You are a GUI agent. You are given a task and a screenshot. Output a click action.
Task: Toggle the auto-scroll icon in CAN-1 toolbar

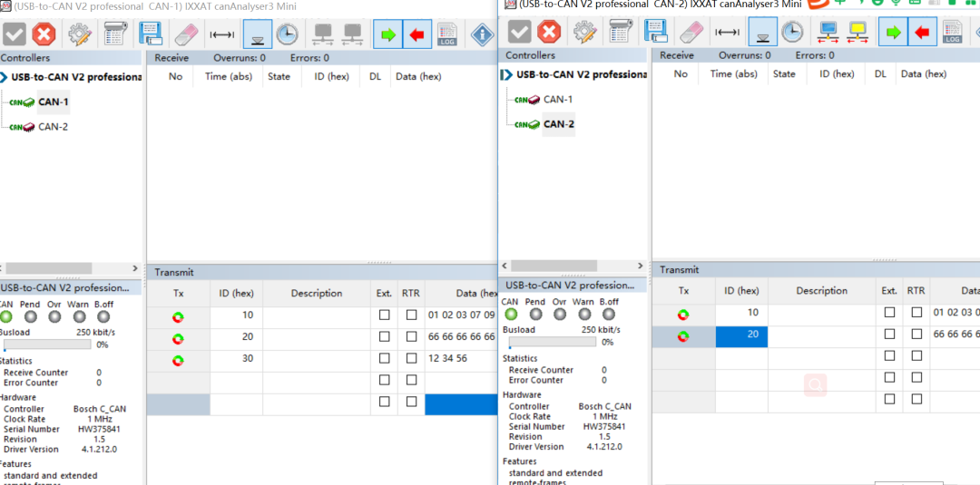point(258,34)
